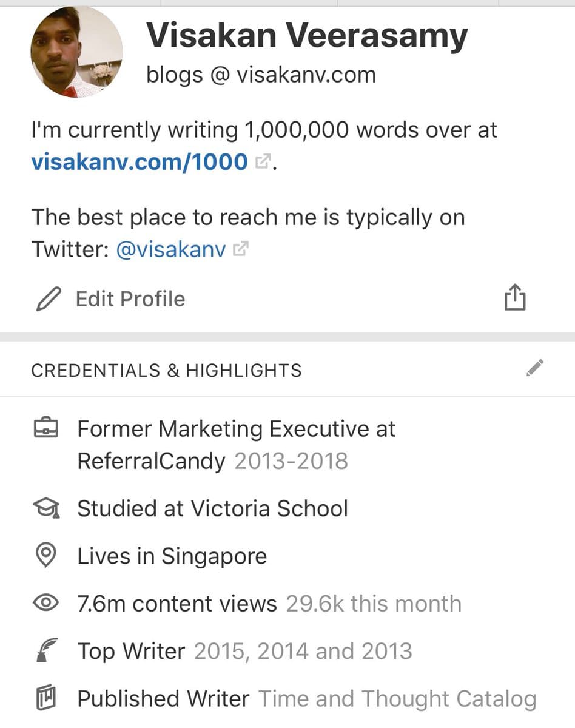575x728 pixels.
Task: Select the Visakan Veerasamy profile name
Action: pos(307,36)
